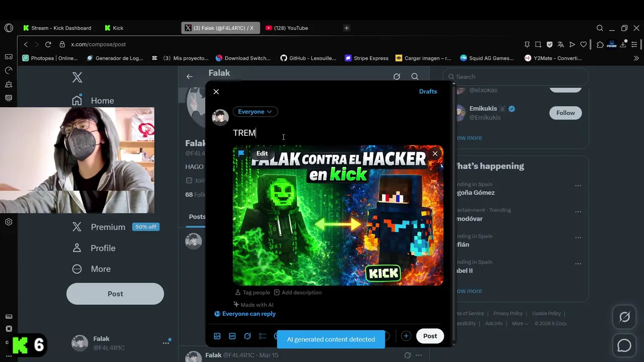Change who can reply setting
Image resolution: width=644 pixels, height=362 pixels.
click(245, 314)
